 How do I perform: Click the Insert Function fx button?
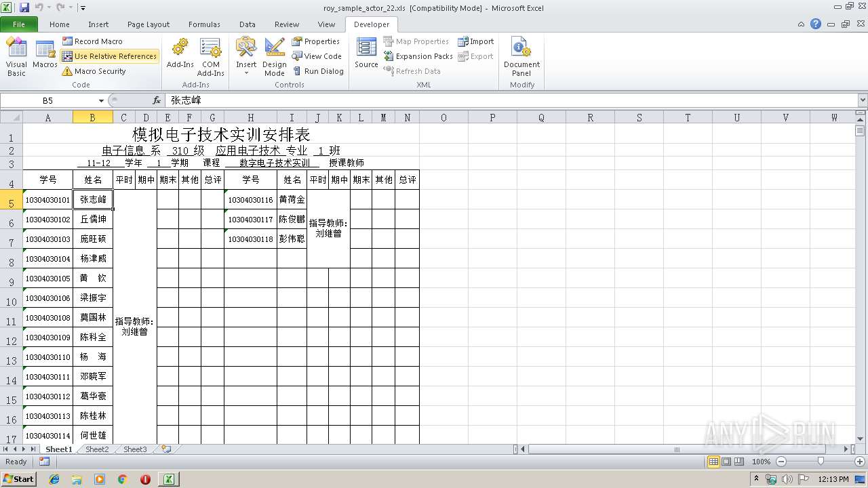click(x=157, y=100)
